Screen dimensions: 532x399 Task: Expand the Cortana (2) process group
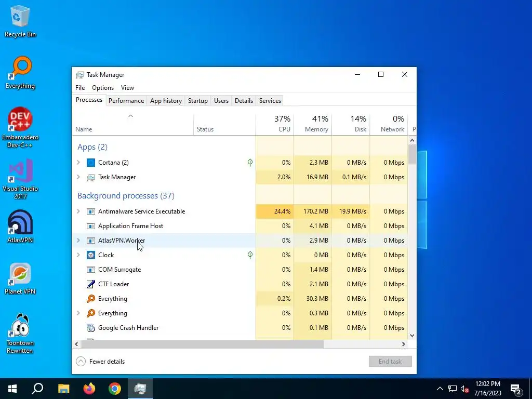[78, 163]
